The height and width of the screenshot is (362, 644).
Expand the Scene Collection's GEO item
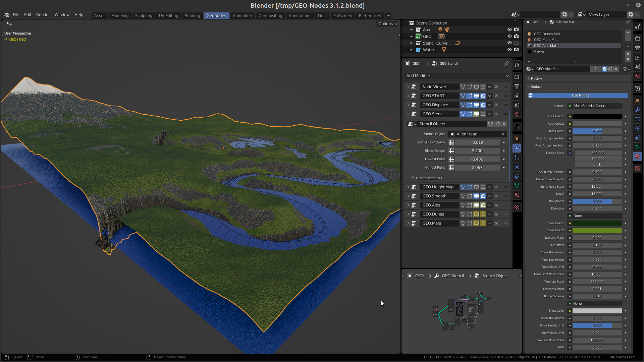coord(412,36)
